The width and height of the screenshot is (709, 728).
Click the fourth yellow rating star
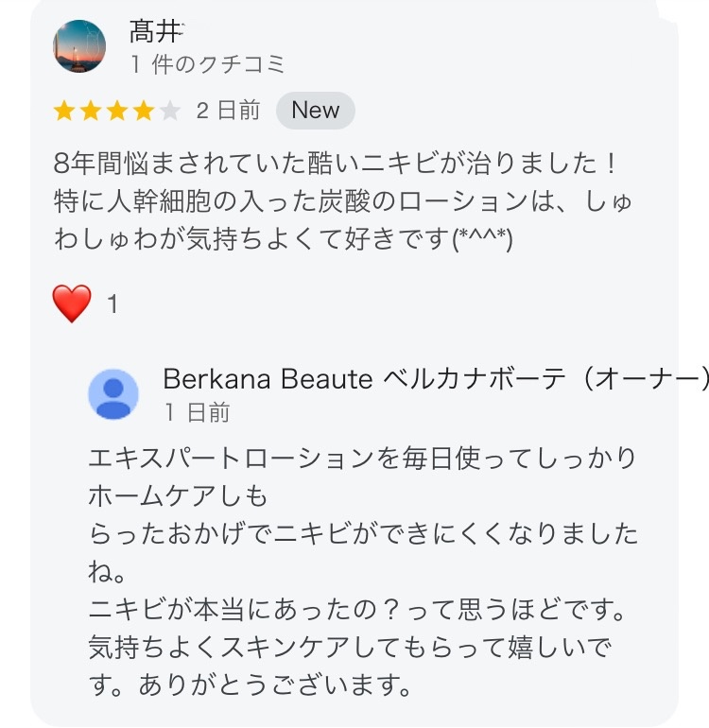(144, 112)
